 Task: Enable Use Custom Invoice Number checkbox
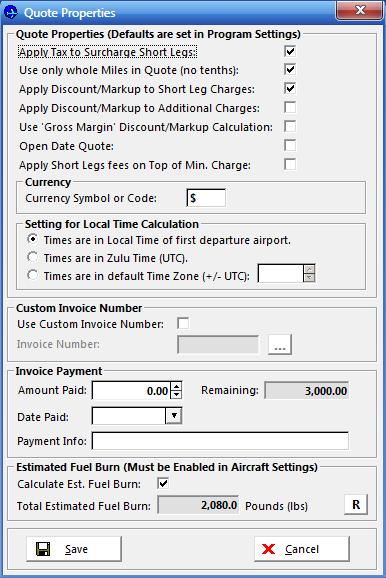pos(183,323)
